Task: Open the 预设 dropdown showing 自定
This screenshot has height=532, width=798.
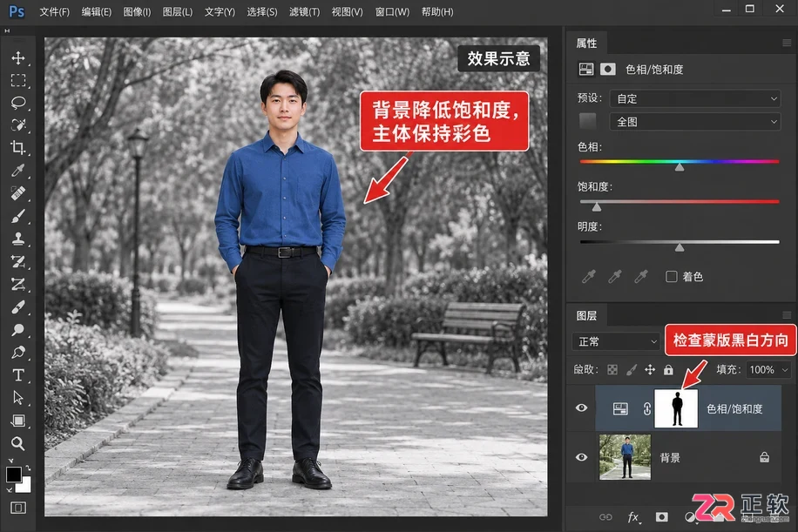Action: pyautogui.click(x=694, y=98)
